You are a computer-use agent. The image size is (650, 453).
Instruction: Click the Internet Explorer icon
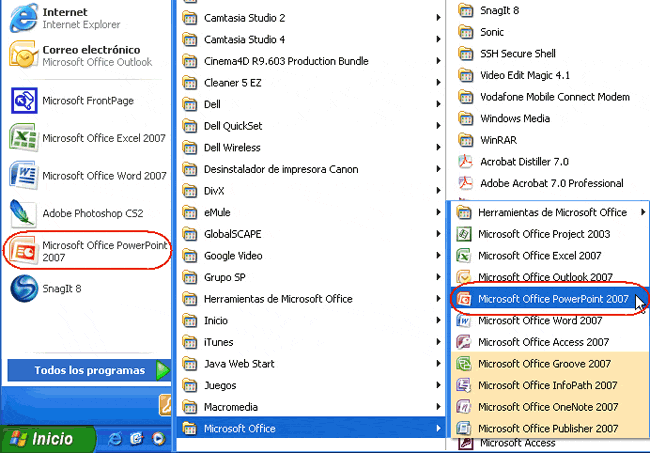[23, 17]
